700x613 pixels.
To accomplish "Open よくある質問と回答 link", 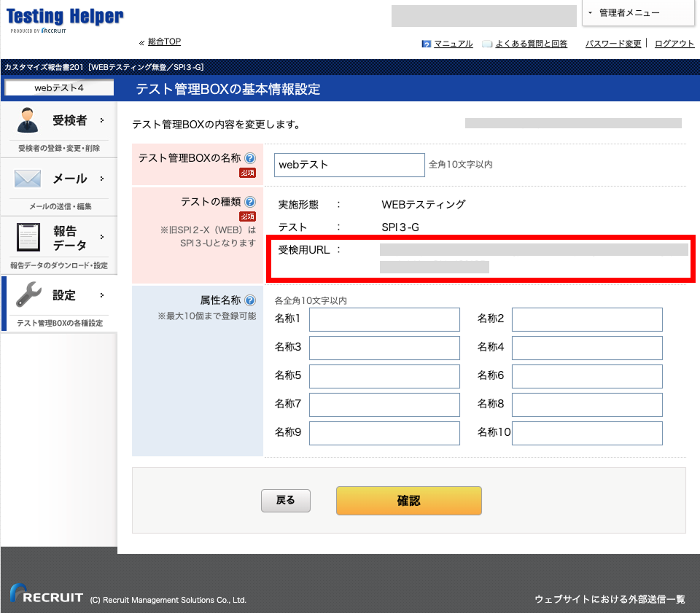I will (531, 44).
